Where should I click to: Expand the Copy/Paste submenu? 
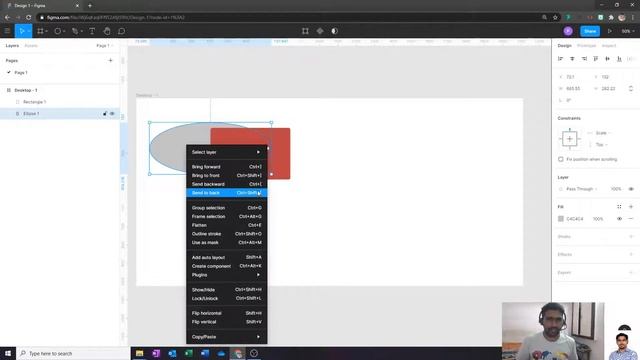tap(227, 337)
